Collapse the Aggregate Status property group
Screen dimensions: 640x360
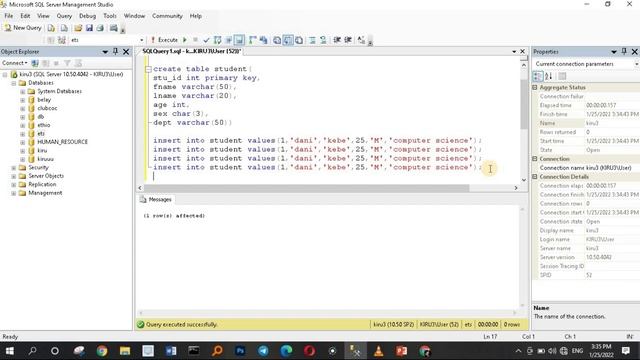(x=535, y=87)
